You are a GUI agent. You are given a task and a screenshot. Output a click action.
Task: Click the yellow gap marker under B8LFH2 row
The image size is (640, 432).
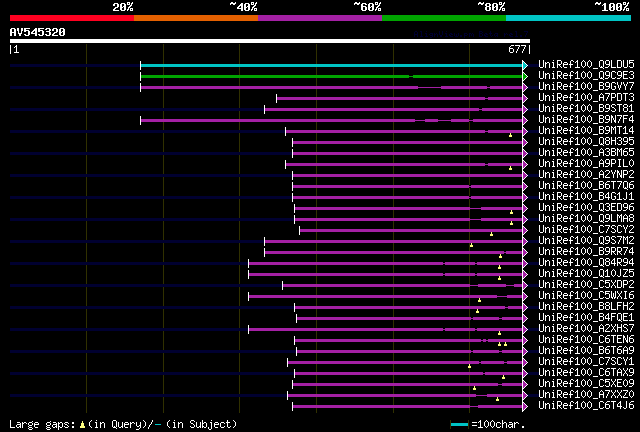click(x=478, y=312)
